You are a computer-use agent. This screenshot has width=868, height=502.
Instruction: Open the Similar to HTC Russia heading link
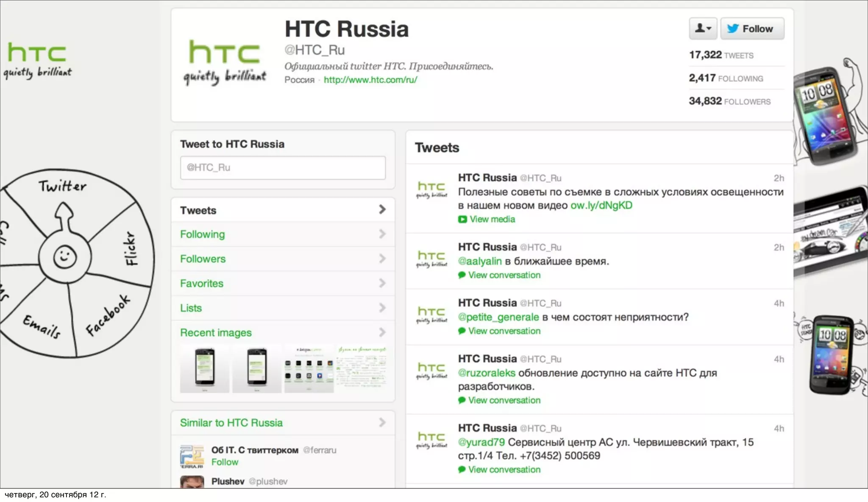231,423
